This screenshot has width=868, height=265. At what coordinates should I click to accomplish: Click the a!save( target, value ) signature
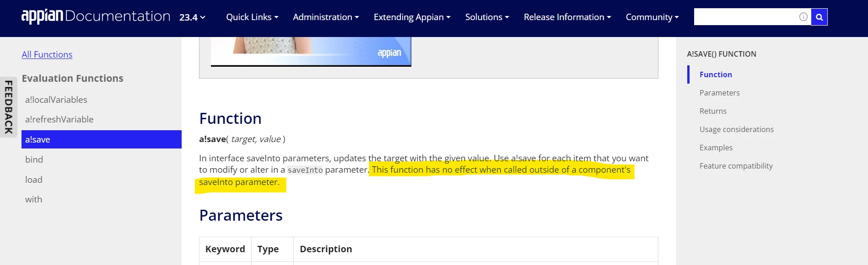pyautogui.click(x=242, y=139)
